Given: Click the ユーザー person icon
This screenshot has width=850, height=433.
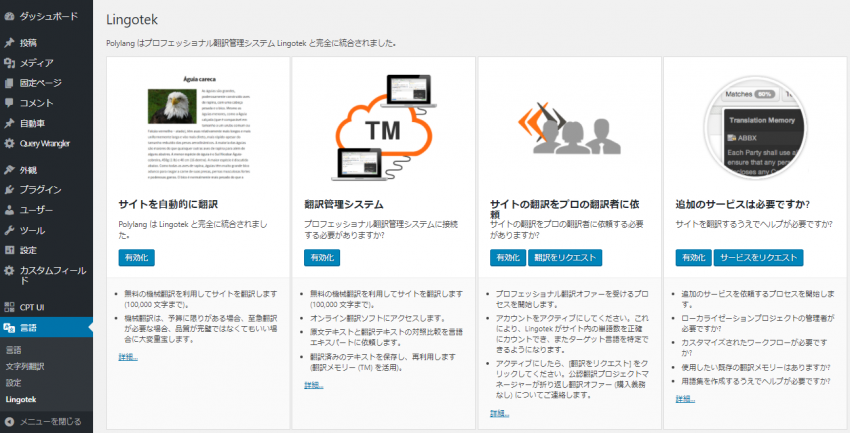Looking at the screenshot, I should tap(9, 210).
